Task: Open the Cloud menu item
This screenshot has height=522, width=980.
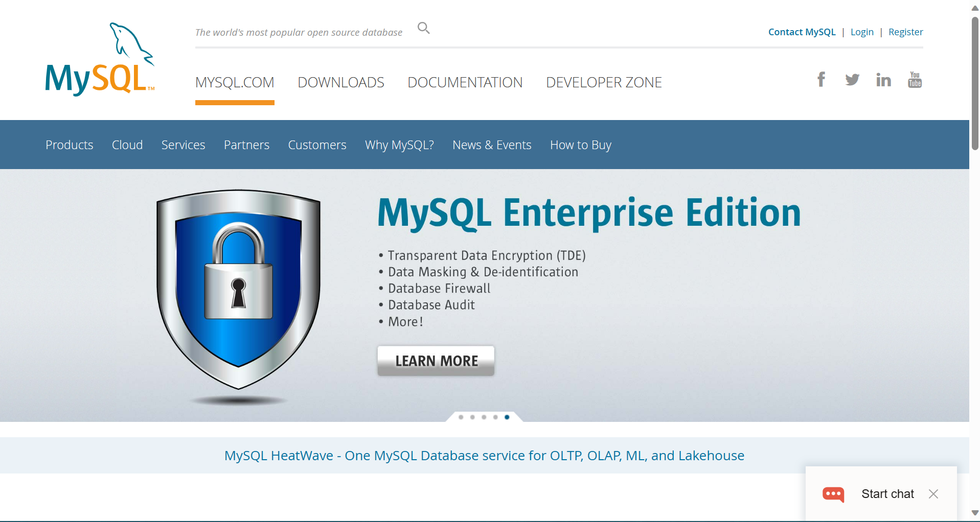Action: tap(127, 145)
